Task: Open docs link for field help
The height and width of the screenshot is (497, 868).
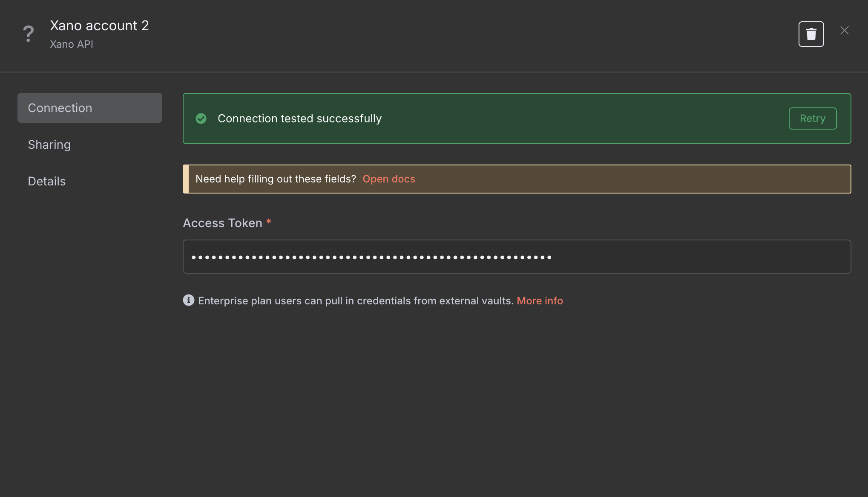Action: tap(389, 179)
